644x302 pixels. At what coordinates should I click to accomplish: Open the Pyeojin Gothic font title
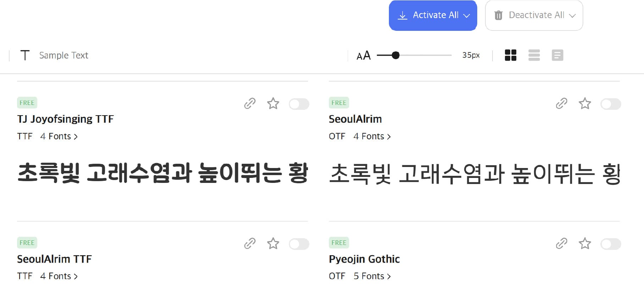tap(364, 259)
